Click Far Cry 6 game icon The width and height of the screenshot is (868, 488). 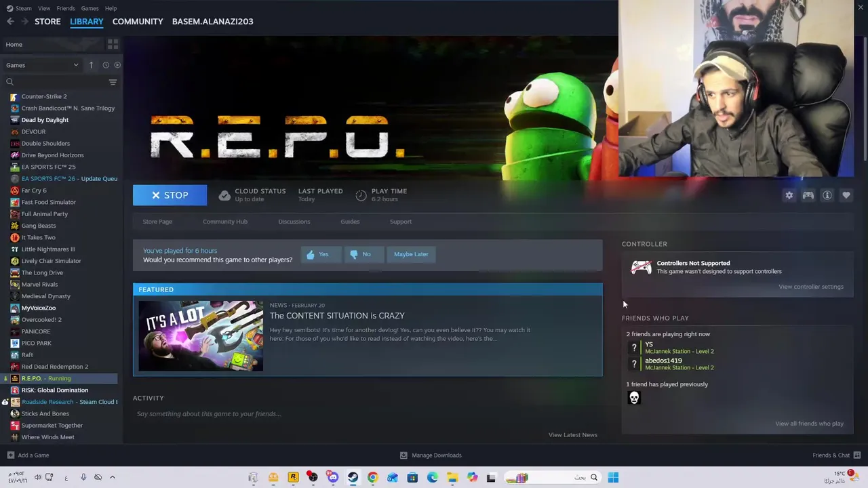tap(15, 190)
